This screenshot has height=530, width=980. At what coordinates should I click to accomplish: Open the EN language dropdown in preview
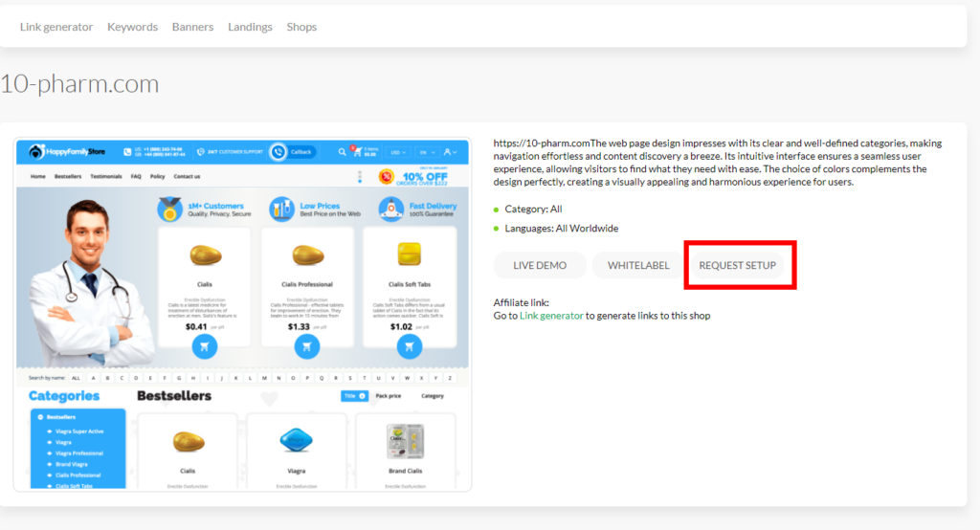pos(427,152)
